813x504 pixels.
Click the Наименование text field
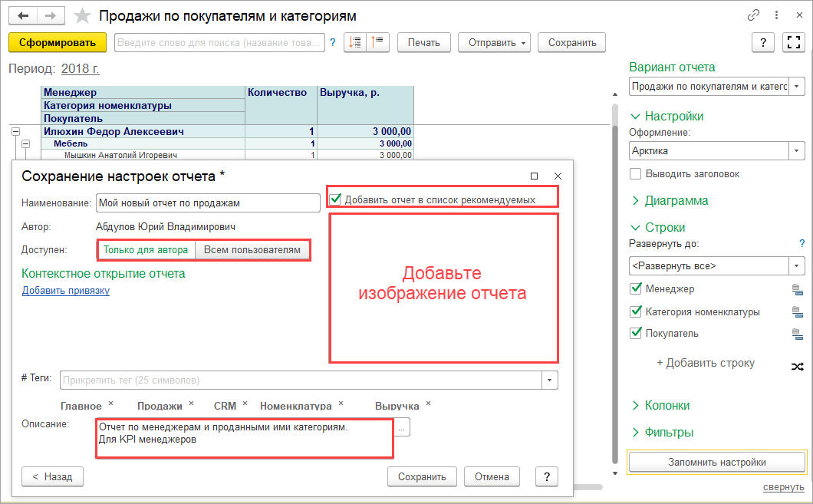(x=208, y=203)
